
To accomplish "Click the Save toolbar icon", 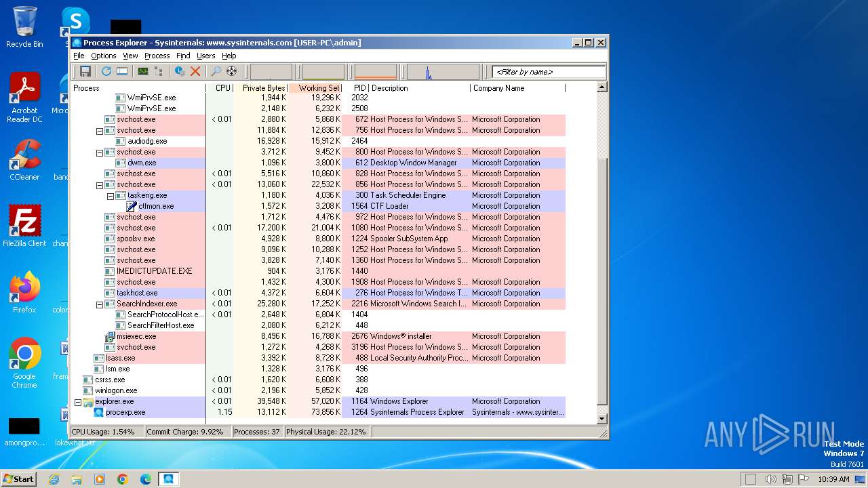I will 85,71.
